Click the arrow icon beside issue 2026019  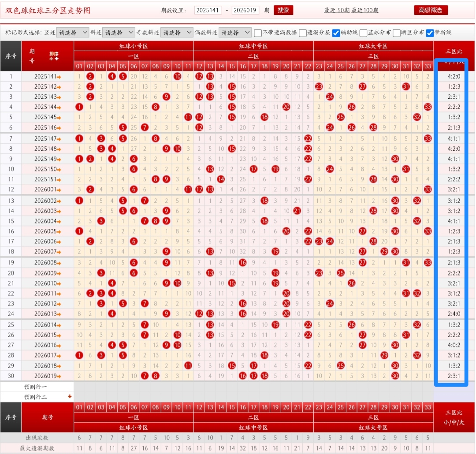pos(59,376)
